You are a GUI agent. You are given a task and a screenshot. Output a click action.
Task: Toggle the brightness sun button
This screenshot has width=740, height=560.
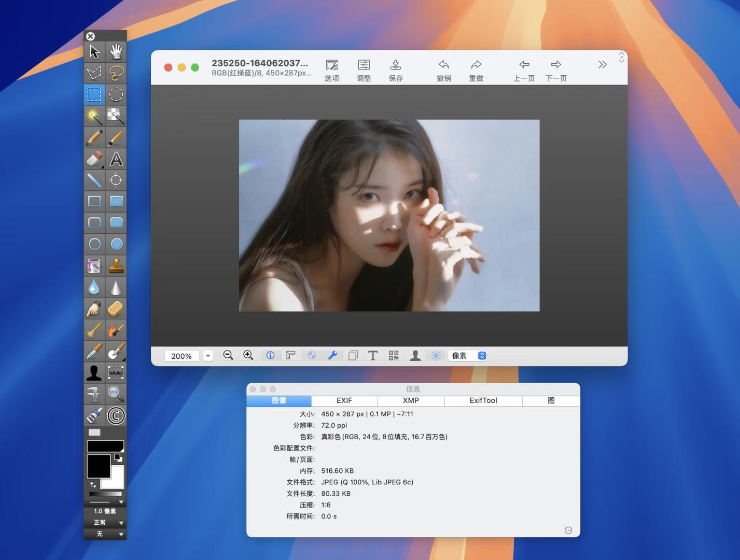(436, 355)
